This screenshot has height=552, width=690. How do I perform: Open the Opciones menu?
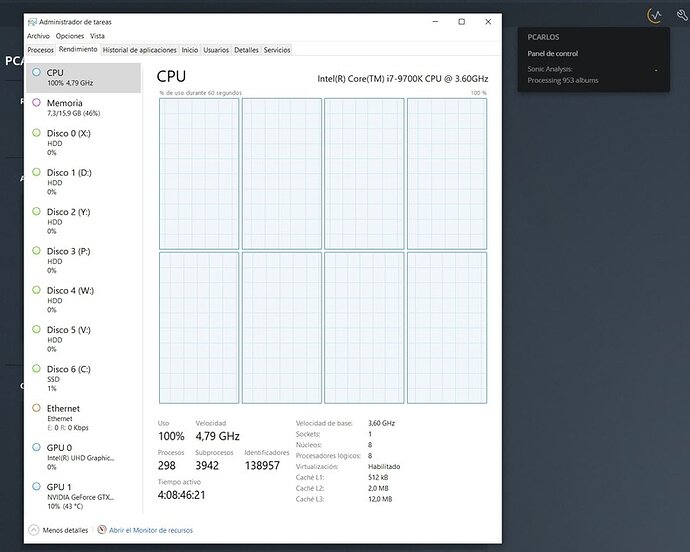[x=70, y=36]
